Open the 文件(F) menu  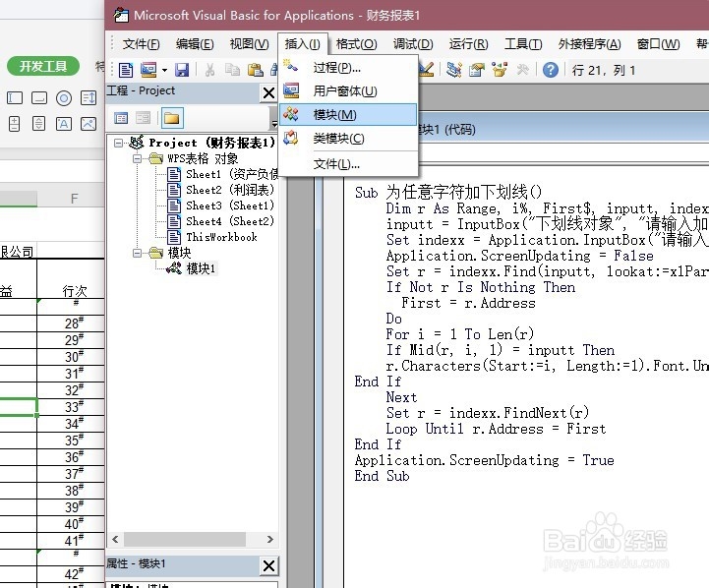click(141, 44)
